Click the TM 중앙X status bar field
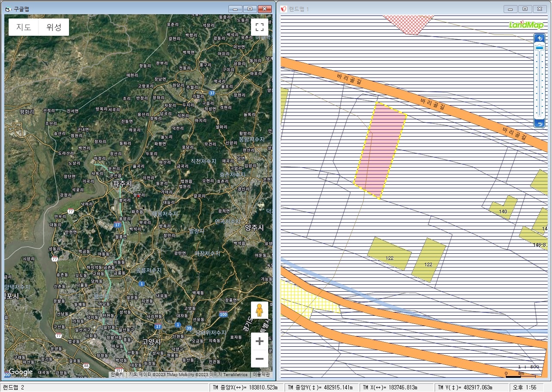Image resolution: width=552 pixels, height=392 pixels. (246, 387)
